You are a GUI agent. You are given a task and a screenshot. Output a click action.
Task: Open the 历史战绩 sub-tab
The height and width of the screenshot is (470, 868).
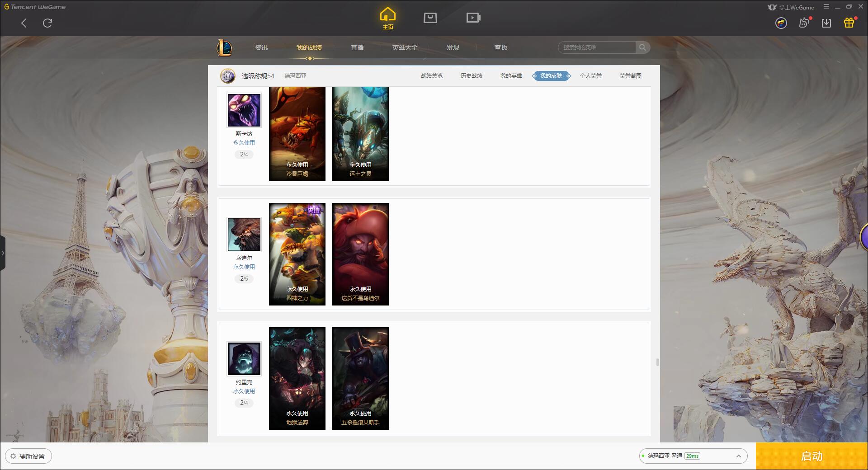[x=472, y=76]
